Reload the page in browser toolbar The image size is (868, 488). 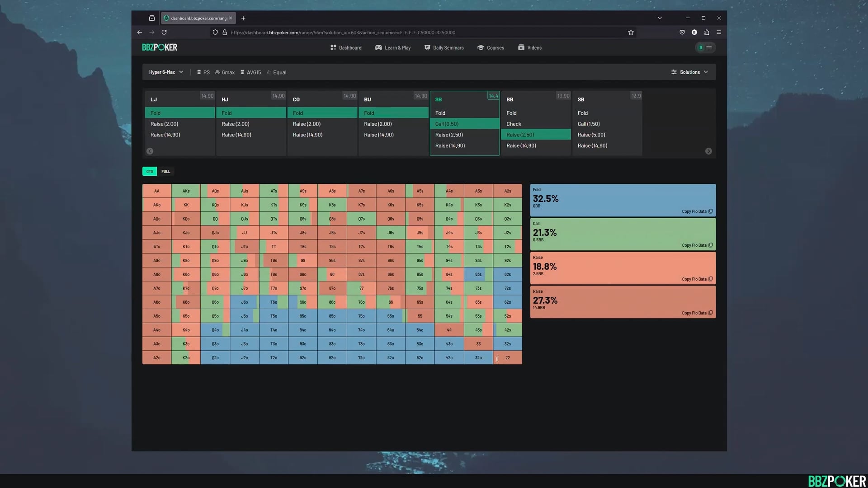click(164, 33)
